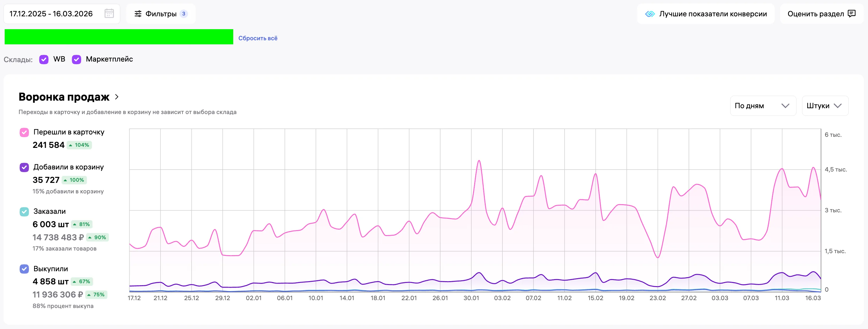The height and width of the screenshot is (329, 868).
Task: Open the По дням period dropdown
Action: click(763, 106)
